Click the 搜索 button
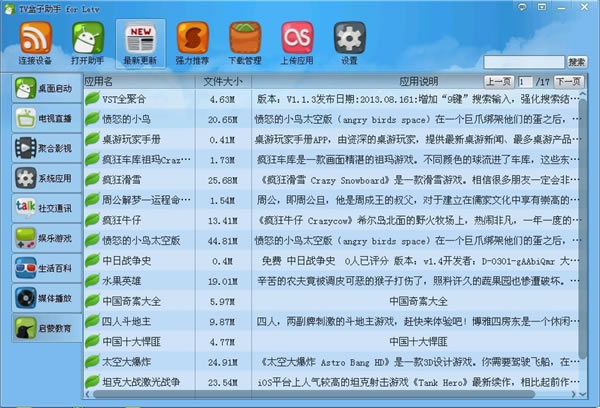Screen dimensions: 600x408 pyautogui.click(x=577, y=62)
